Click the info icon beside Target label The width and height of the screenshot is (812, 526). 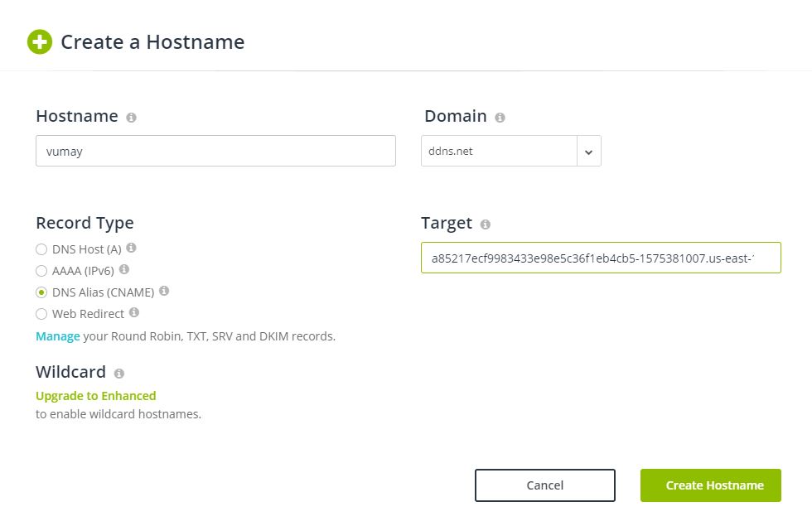[x=486, y=224]
